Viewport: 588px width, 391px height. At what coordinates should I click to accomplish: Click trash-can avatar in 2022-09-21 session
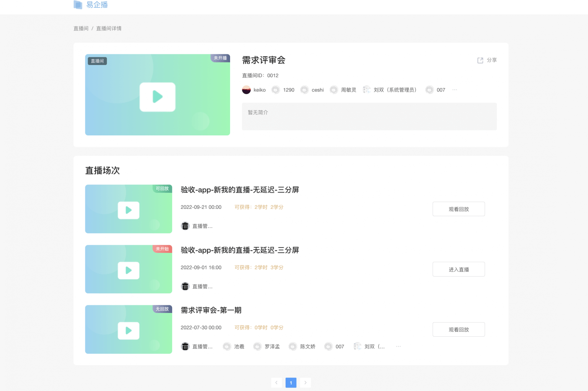[185, 226]
